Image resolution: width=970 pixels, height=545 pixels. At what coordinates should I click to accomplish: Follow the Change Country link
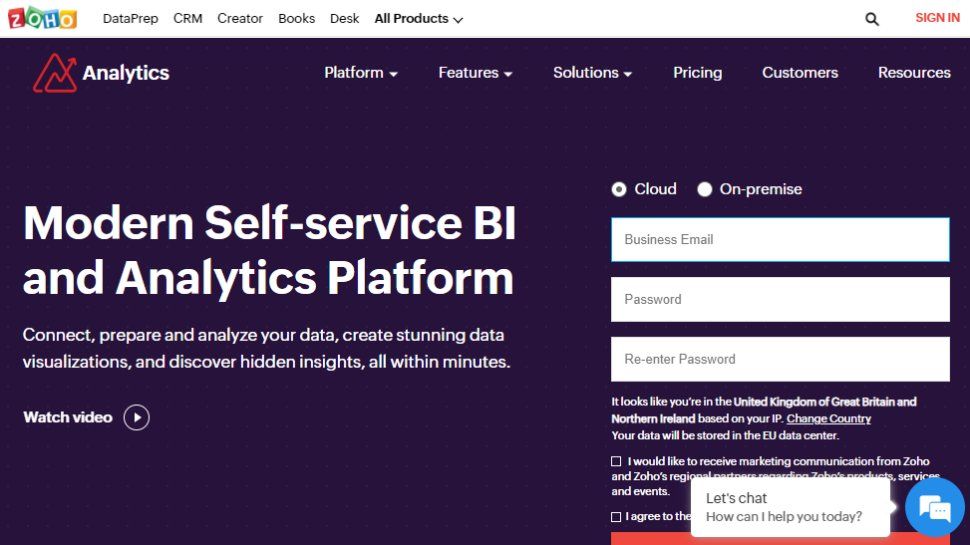(x=828, y=419)
